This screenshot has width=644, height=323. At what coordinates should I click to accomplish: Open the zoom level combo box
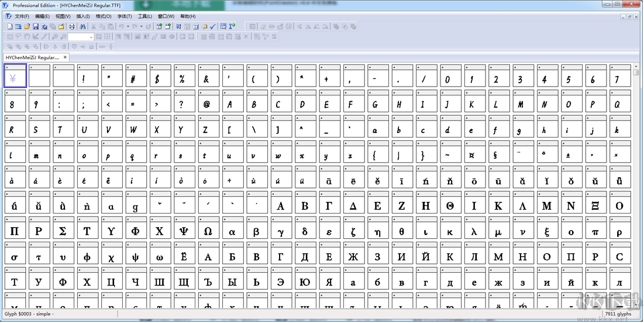tap(91, 37)
